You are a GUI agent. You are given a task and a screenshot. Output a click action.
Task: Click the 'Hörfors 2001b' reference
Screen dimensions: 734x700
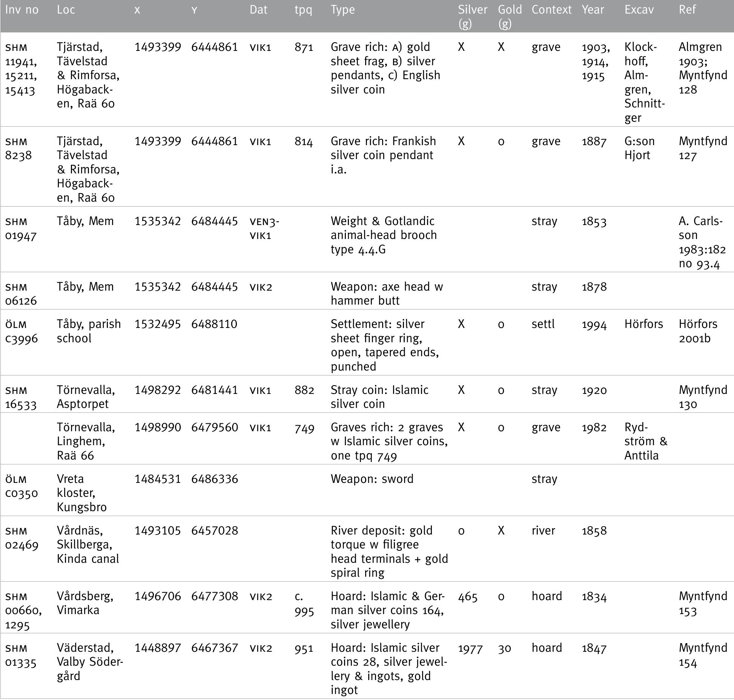click(x=698, y=331)
